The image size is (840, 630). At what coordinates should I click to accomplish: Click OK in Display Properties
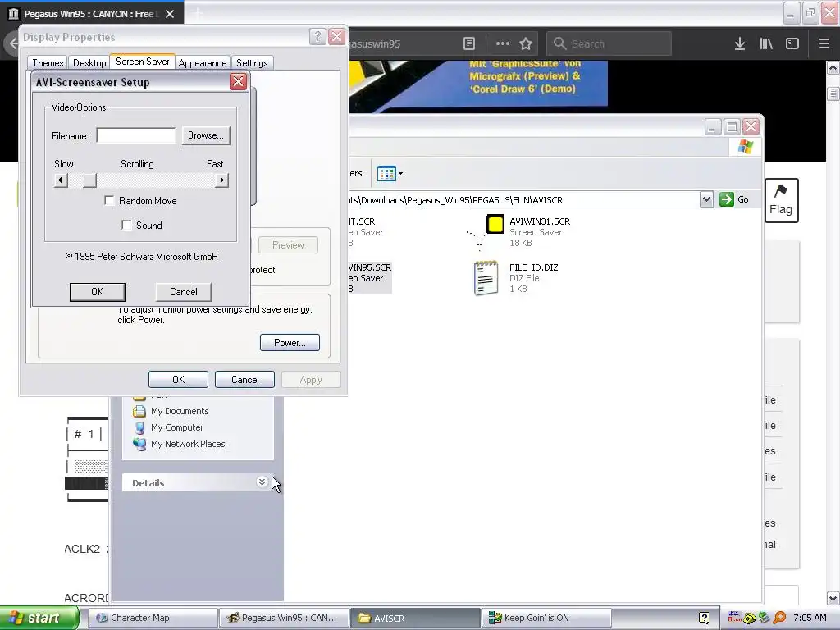point(178,379)
